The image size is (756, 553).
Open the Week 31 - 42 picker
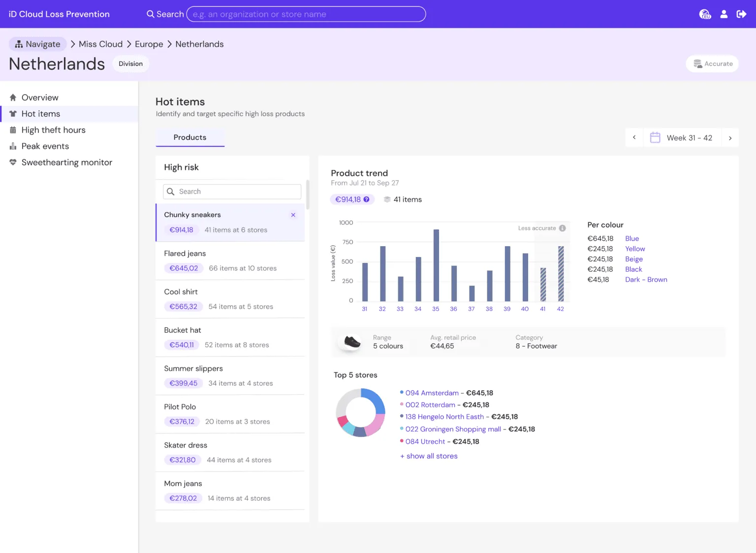coord(689,138)
